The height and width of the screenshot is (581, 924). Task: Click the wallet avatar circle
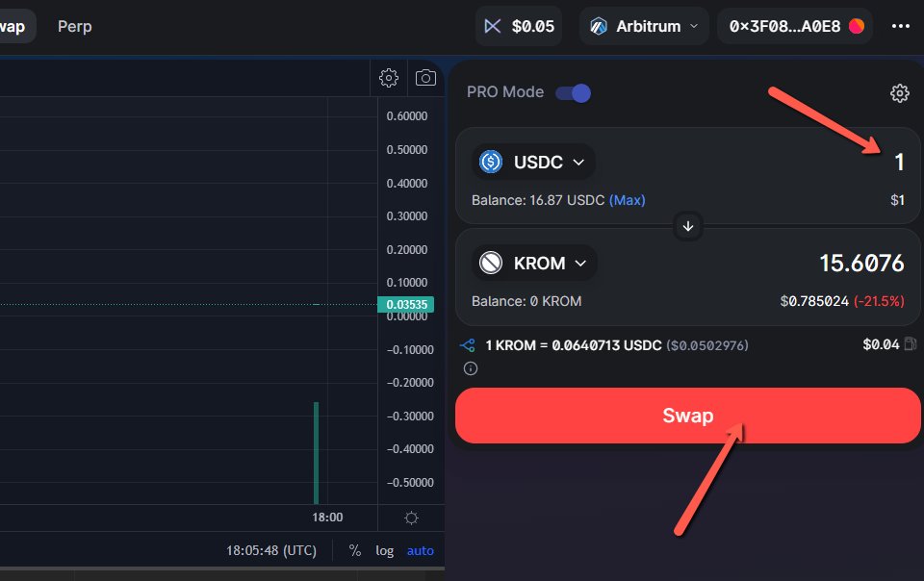point(857,26)
